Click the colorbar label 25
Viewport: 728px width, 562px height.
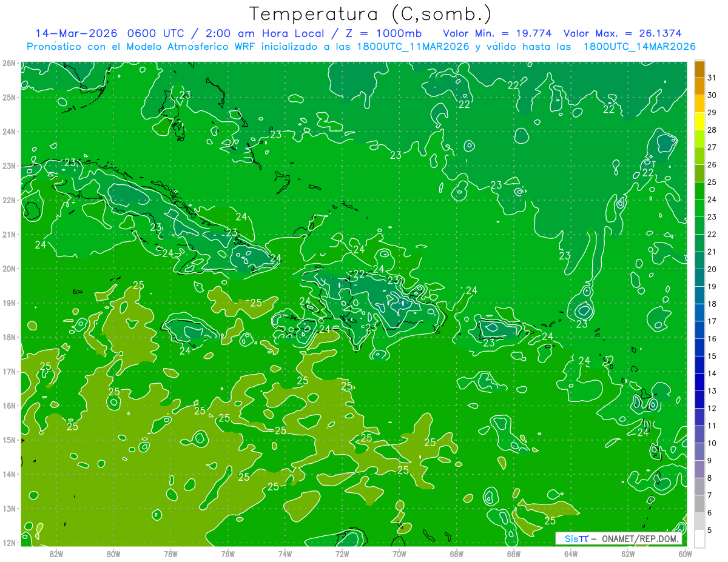click(712, 182)
